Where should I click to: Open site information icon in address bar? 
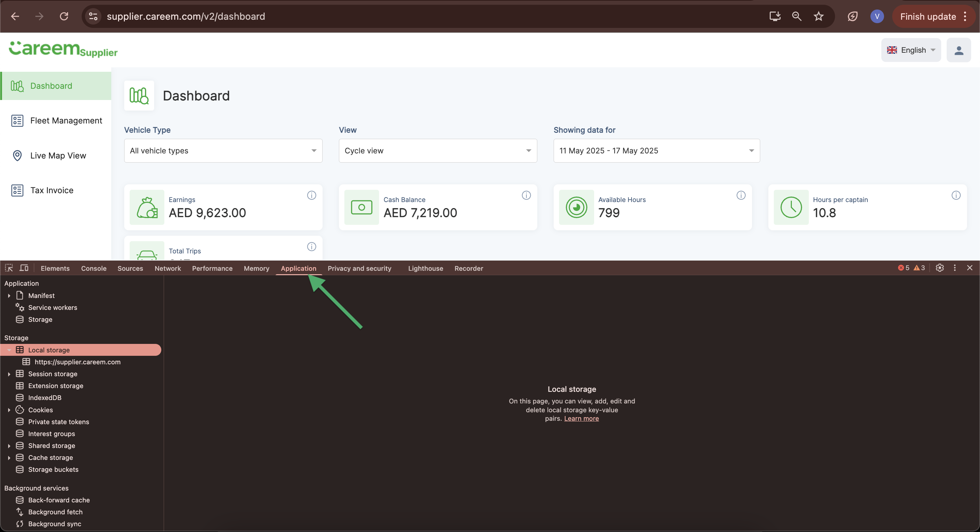[x=93, y=16]
